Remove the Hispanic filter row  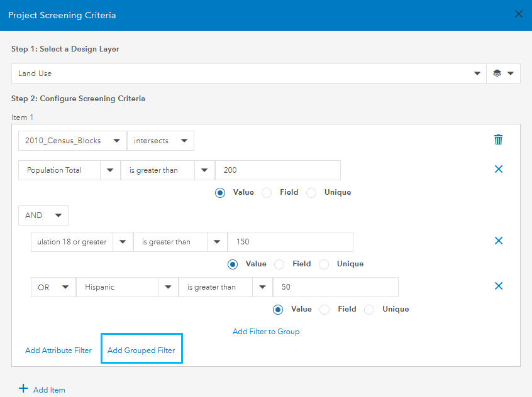499,286
